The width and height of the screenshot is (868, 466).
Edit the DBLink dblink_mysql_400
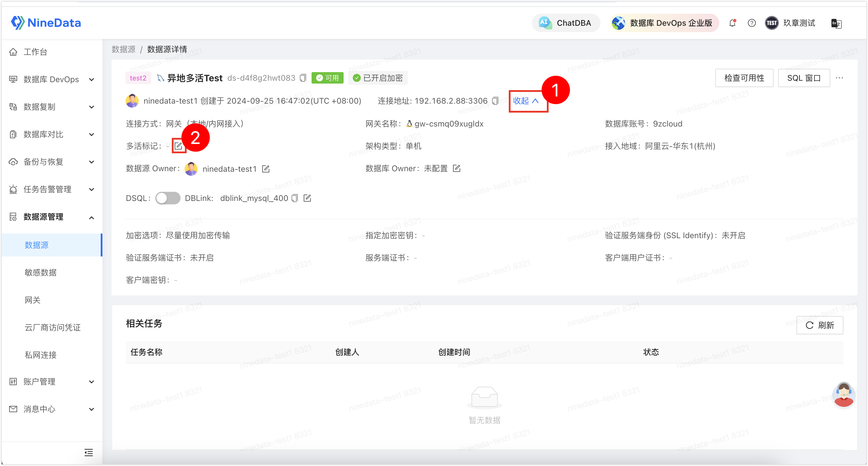[307, 198]
